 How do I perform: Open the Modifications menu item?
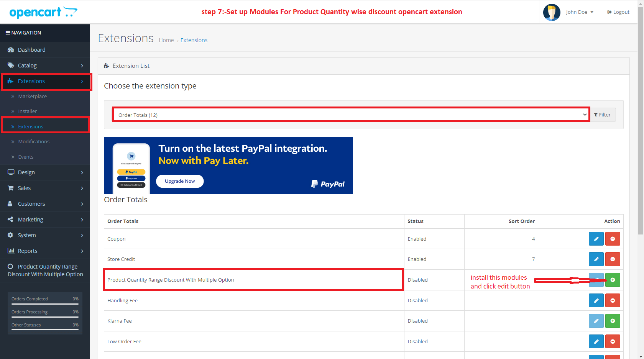(x=34, y=141)
